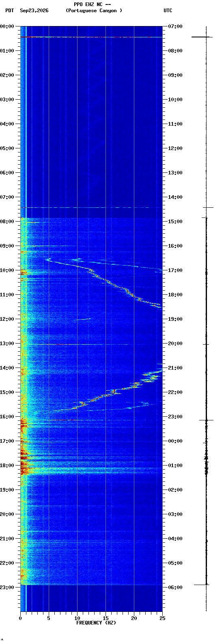Click the 17:00 label on the UTC axis
Screen dimensions: 224x644
click(x=175, y=270)
